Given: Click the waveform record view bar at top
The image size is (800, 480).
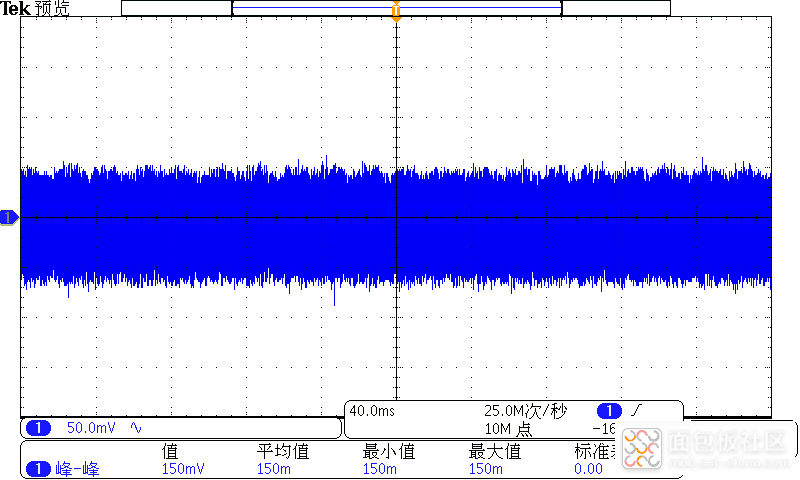Looking at the screenshot, I should 396,8.
